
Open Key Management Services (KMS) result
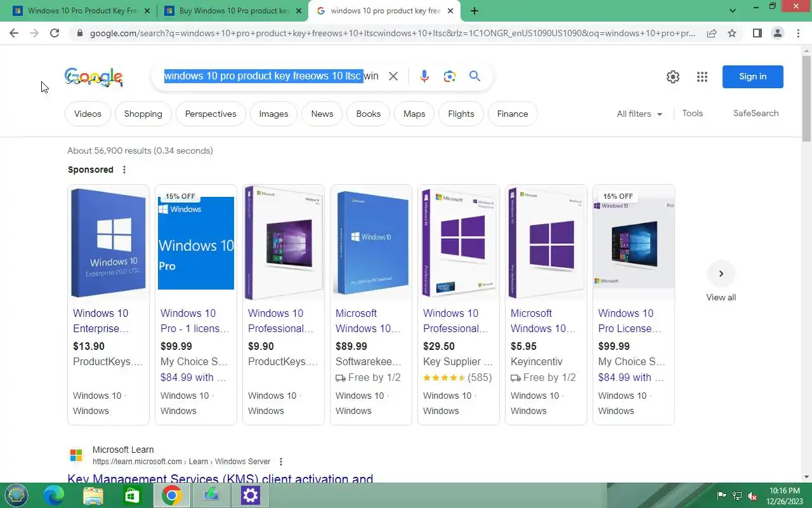pos(220,479)
